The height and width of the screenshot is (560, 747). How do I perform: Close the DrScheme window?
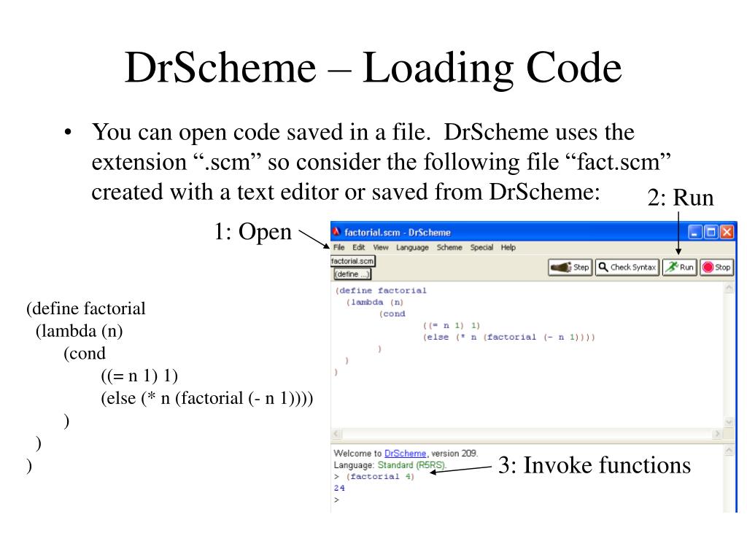pyautogui.click(x=727, y=233)
